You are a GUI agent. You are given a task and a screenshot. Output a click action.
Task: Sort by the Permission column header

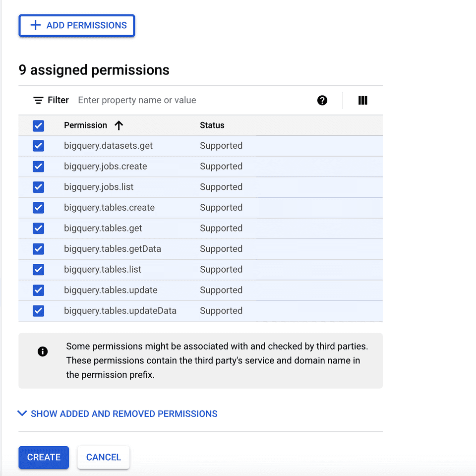pos(85,125)
